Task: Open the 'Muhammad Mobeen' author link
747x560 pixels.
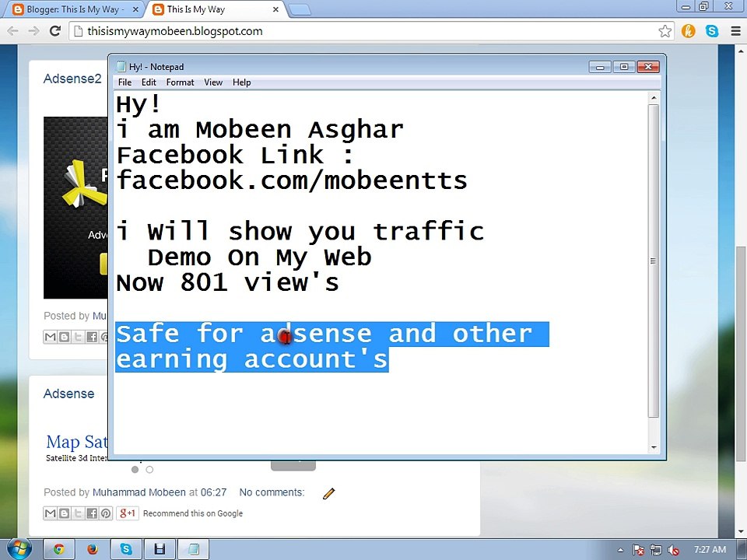Action: (x=139, y=492)
